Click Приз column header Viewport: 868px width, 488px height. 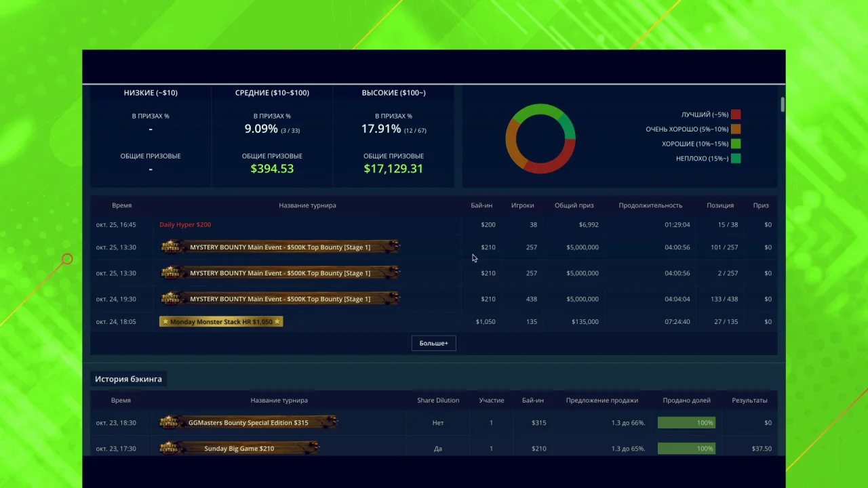tap(761, 205)
